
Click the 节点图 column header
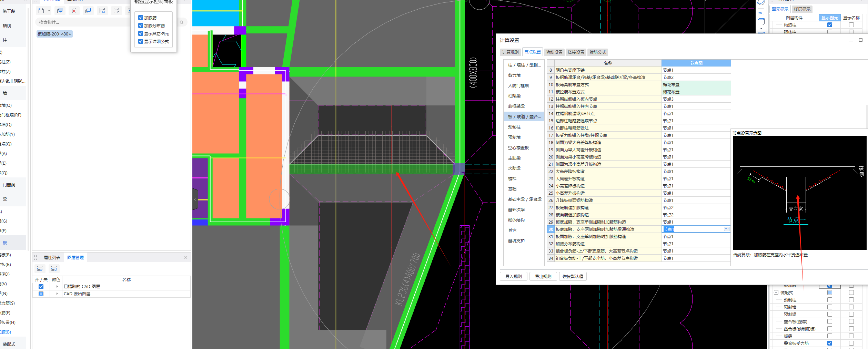696,63
